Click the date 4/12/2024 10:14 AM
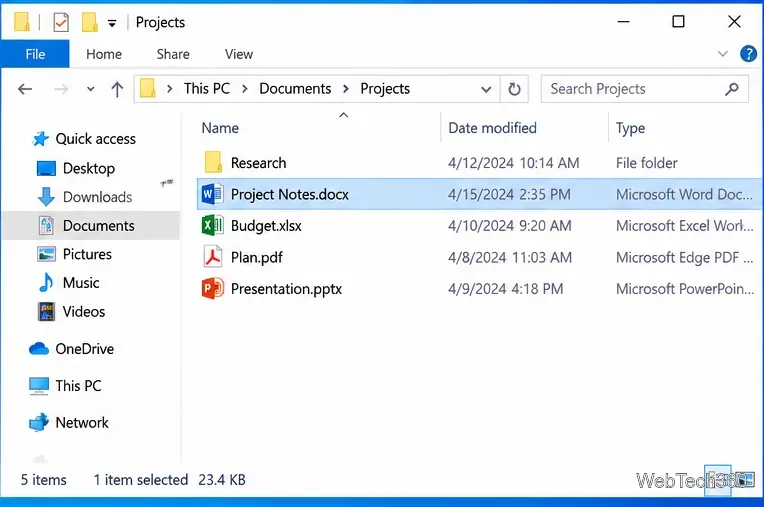The width and height of the screenshot is (764, 507). coord(514,163)
